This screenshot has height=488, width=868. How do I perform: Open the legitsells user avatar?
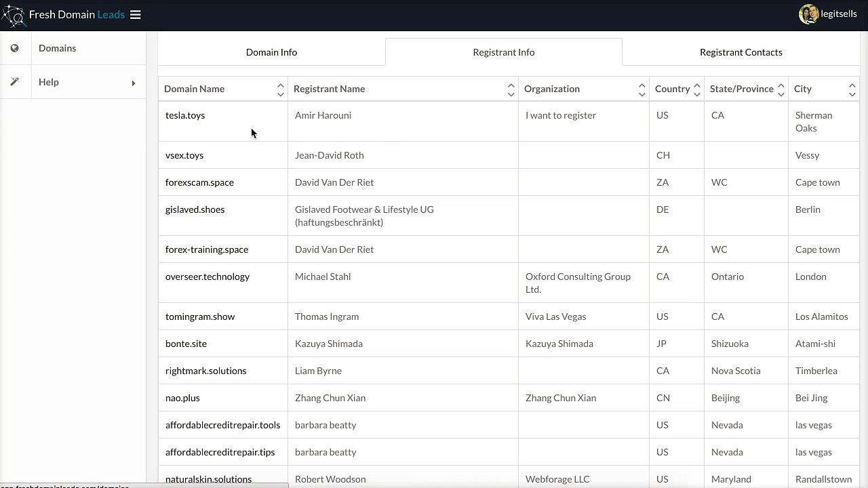808,14
